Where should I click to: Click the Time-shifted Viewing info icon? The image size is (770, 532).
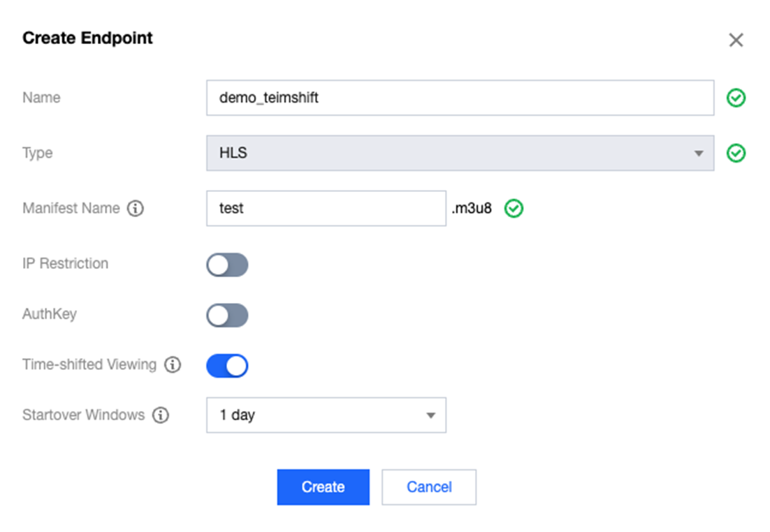click(173, 364)
